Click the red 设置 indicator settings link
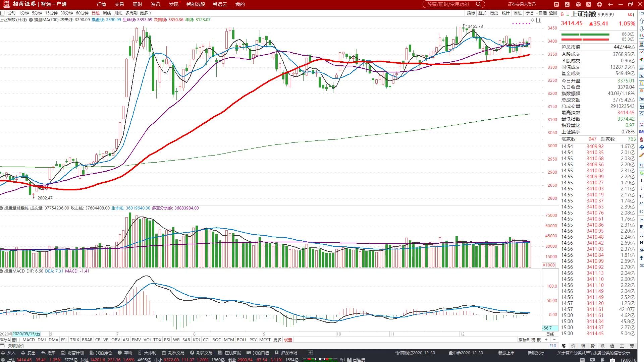The width and height of the screenshot is (644, 362). coord(288,340)
